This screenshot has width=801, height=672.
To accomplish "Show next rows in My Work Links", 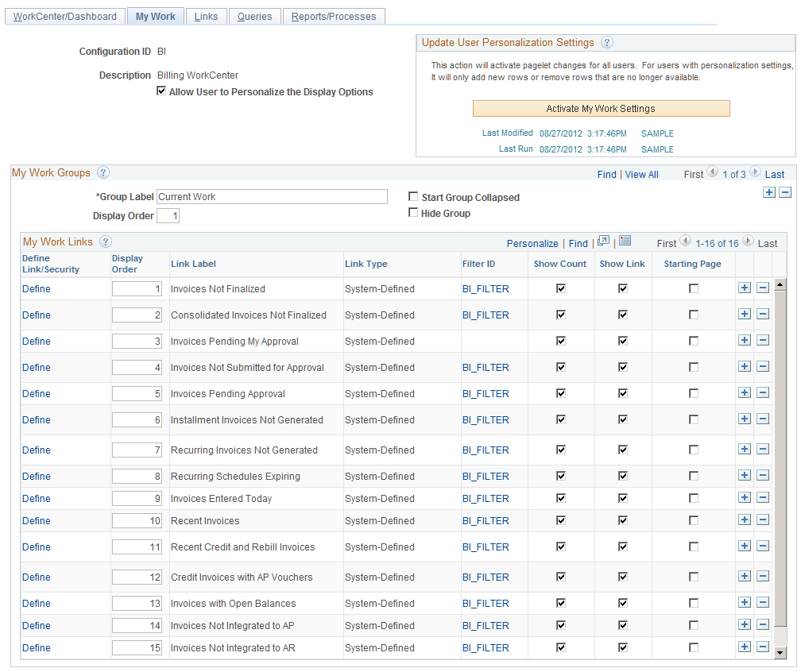I will pos(747,241).
